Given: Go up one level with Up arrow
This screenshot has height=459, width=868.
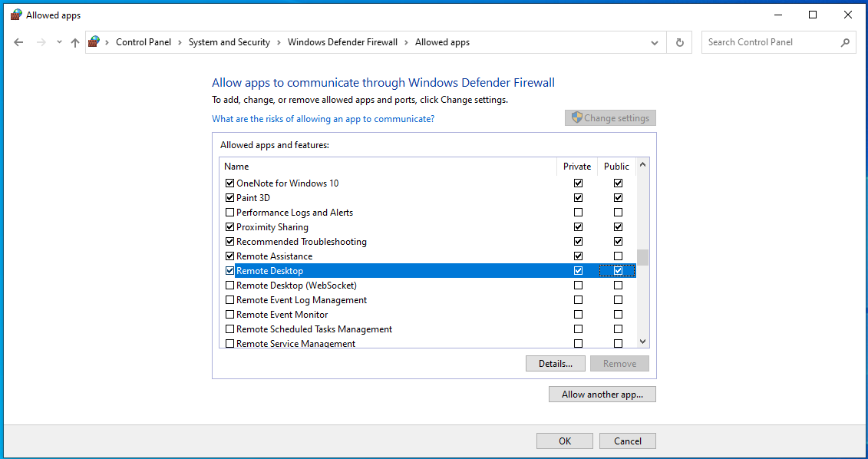Looking at the screenshot, I should tap(75, 42).
